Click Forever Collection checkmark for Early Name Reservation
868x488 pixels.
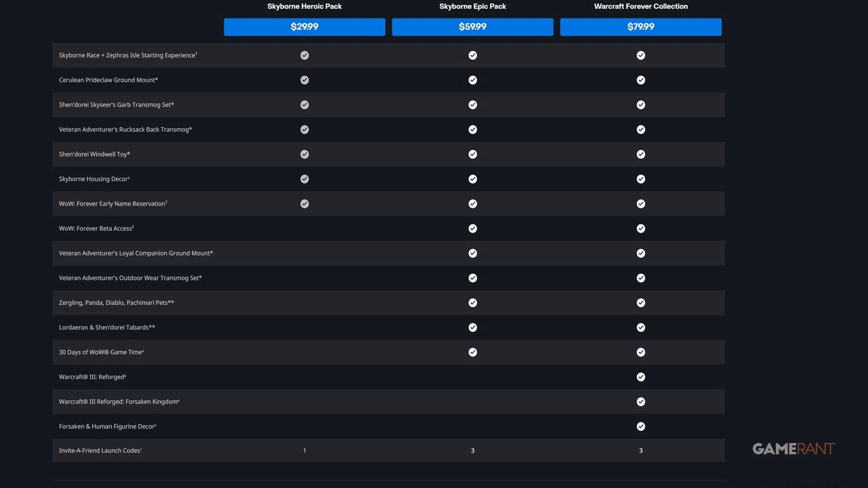click(641, 204)
